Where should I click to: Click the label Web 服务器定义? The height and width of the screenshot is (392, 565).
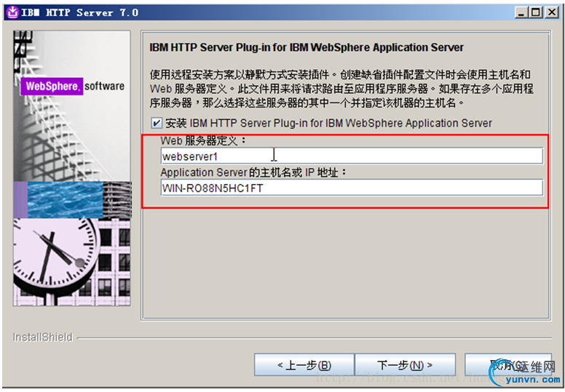[203, 140]
